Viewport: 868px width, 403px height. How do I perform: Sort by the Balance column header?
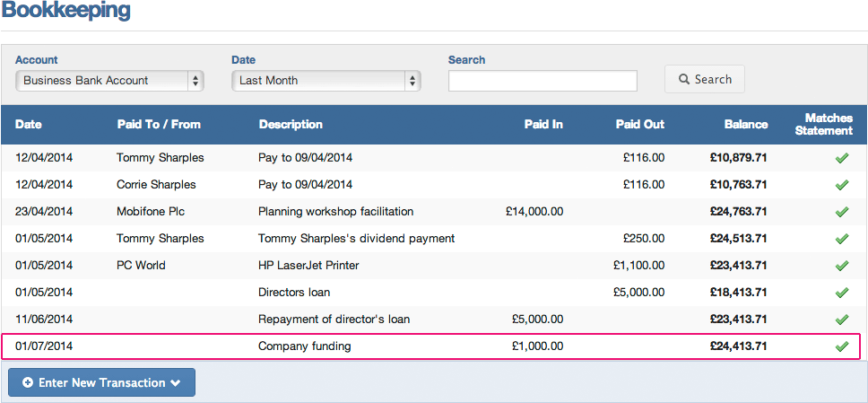pyautogui.click(x=746, y=125)
